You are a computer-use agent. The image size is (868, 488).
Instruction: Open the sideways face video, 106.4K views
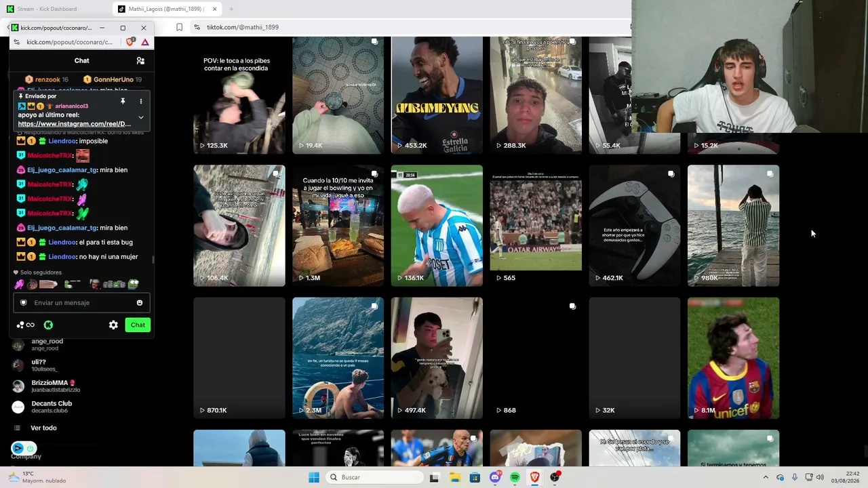[x=239, y=226]
